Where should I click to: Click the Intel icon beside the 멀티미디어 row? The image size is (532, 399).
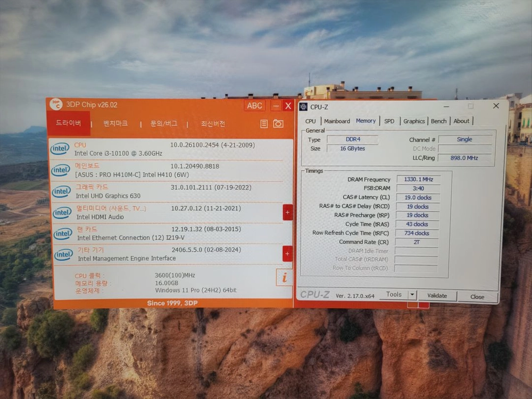coord(62,213)
